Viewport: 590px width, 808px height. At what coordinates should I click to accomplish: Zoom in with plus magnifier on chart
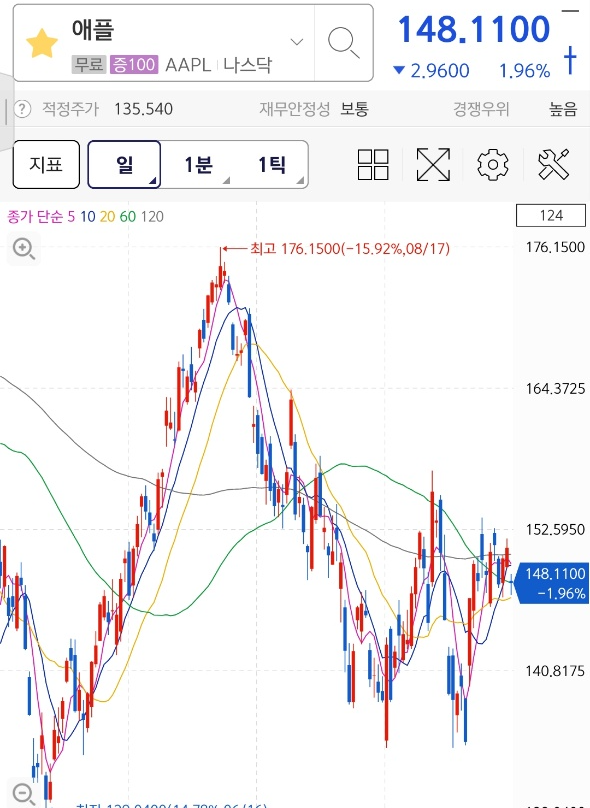pos(24,249)
